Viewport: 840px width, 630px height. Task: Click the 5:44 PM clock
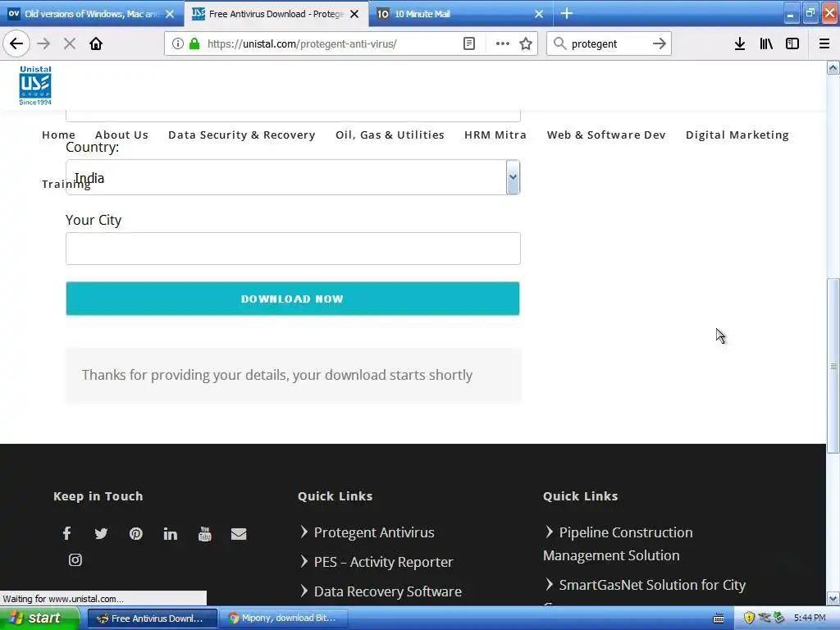click(810, 619)
